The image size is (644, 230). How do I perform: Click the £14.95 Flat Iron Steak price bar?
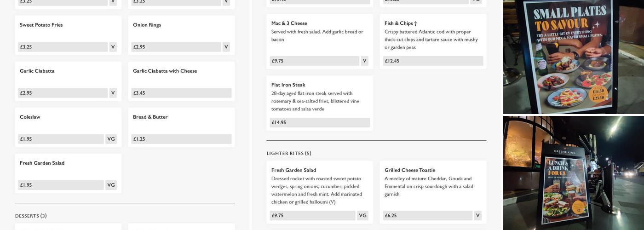320,122
